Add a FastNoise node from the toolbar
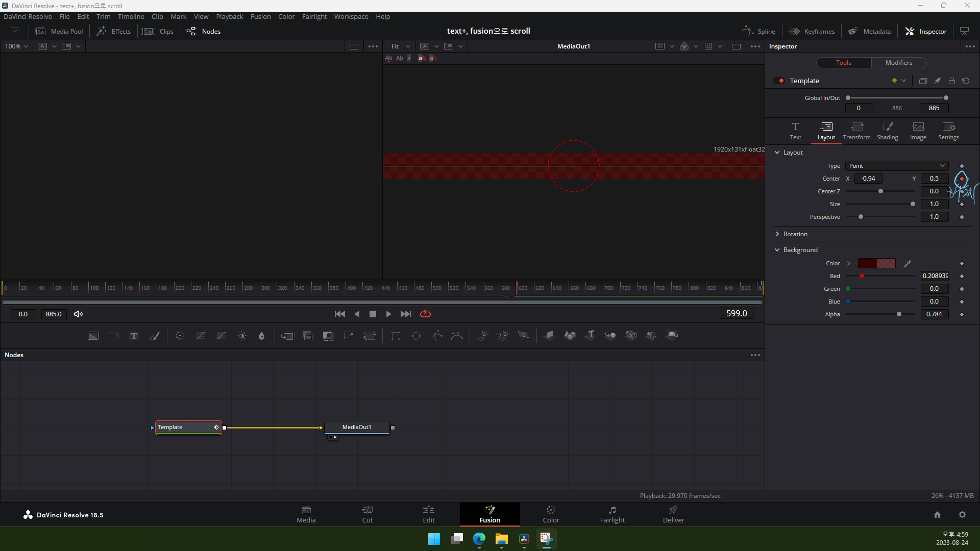The width and height of the screenshot is (980, 551). click(113, 336)
